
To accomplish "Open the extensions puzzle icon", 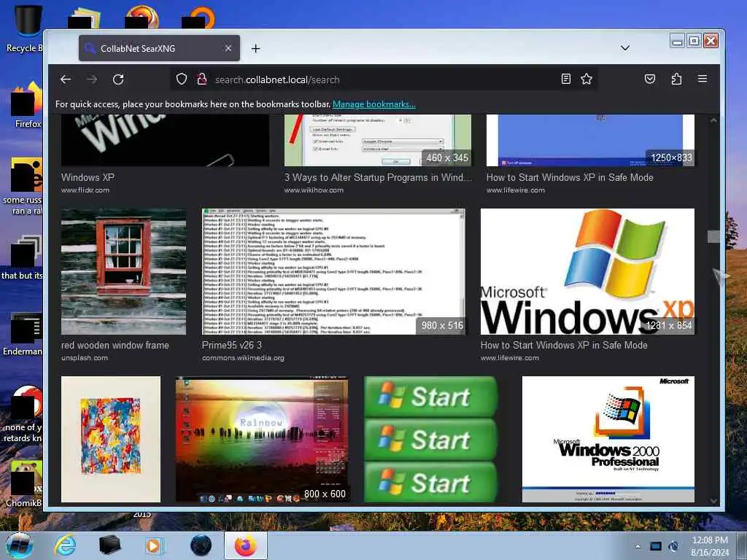I will click(676, 79).
